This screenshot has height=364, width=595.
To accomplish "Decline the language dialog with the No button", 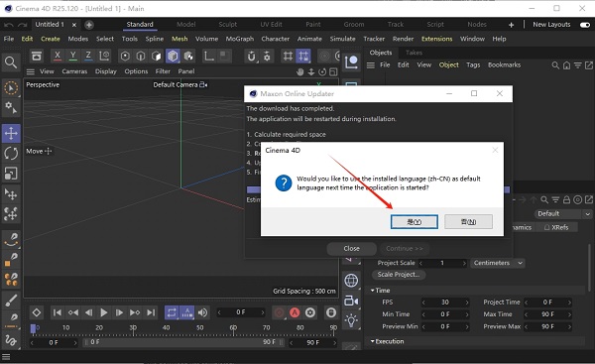I will [x=468, y=221].
